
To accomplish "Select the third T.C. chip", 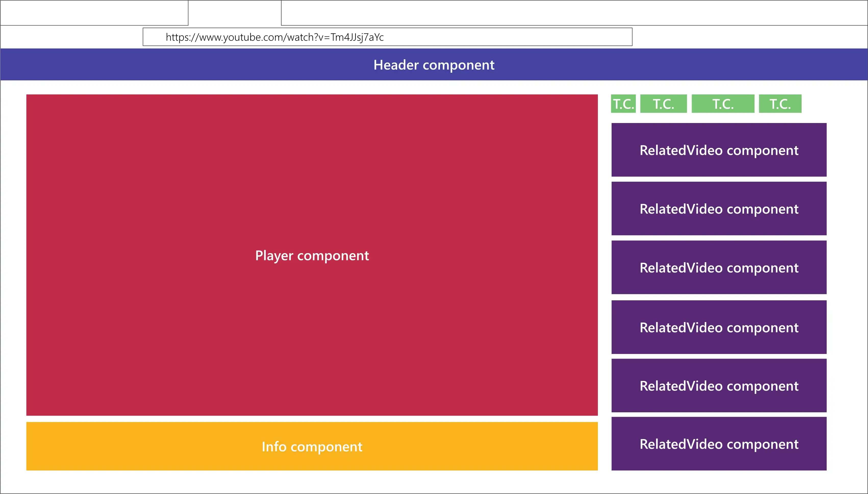I will pos(723,104).
